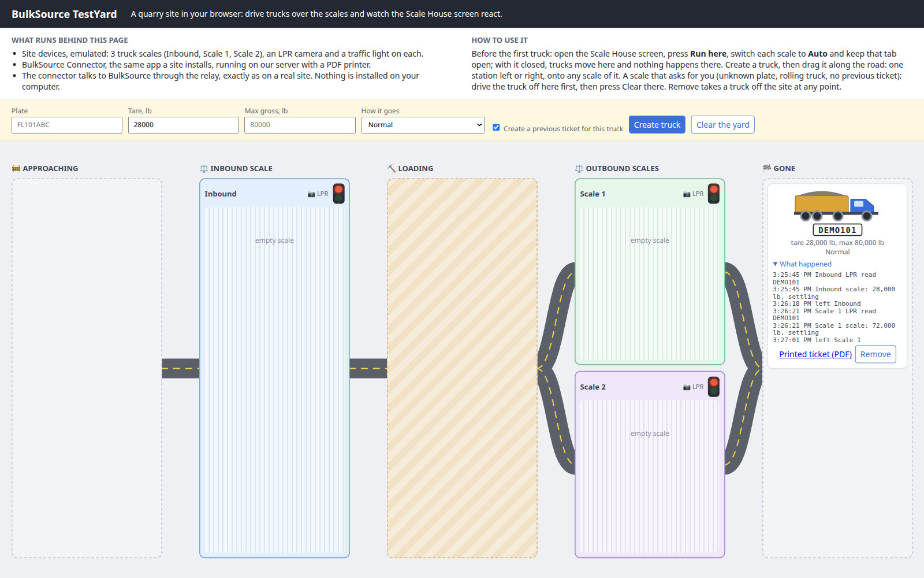Focus the Tare, lb input field
Screen dimensions: 924x578
[183, 125]
